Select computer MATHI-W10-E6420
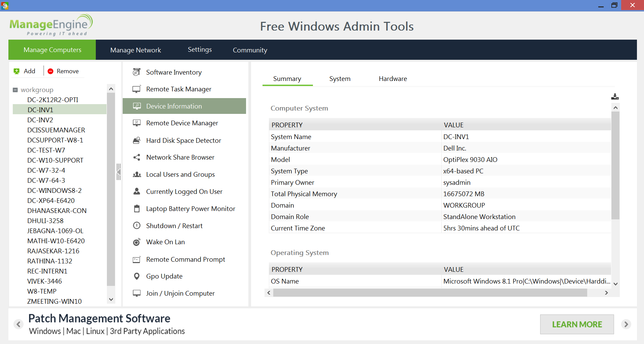 (x=56, y=241)
